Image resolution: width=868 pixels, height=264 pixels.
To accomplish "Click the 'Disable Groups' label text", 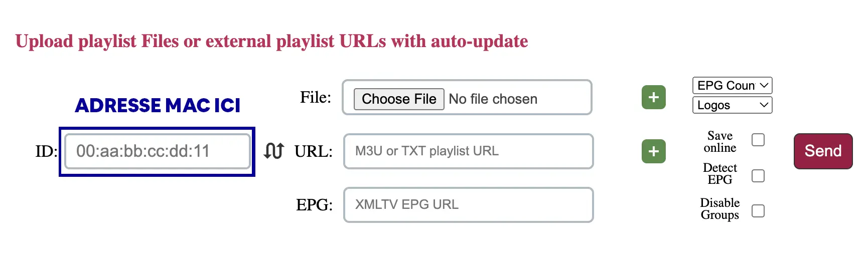I will [719, 209].
